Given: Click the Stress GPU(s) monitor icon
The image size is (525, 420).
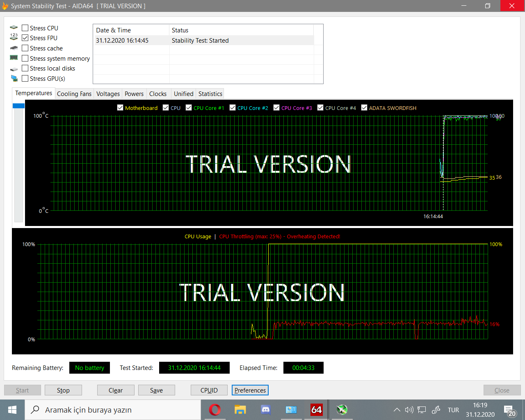Looking at the screenshot, I should coord(14,78).
